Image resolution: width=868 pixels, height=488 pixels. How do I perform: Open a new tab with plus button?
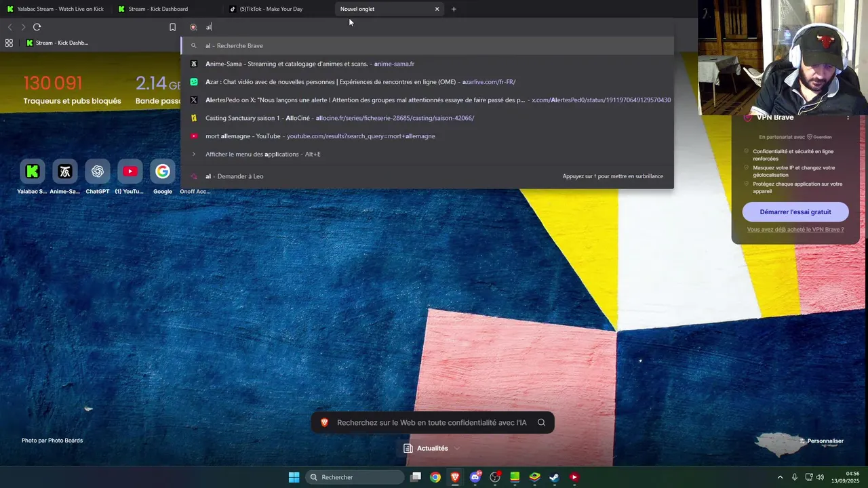[x=454, y=9]
